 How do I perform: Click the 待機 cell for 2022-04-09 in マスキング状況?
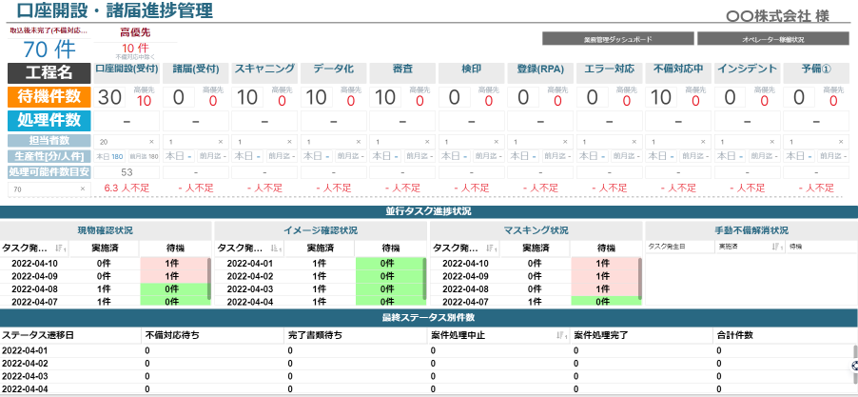click(604, 277)
